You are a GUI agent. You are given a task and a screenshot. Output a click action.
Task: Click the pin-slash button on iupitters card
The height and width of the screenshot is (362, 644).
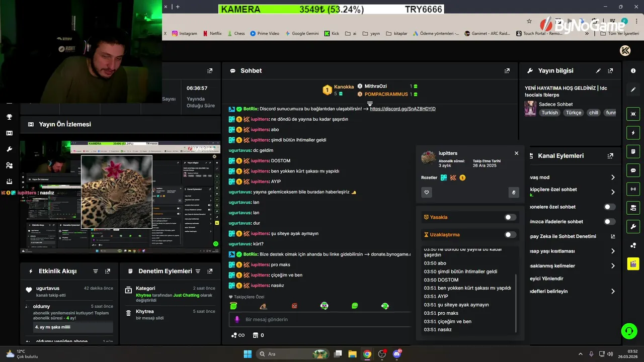pyautogui.click(x=514, y=192)
